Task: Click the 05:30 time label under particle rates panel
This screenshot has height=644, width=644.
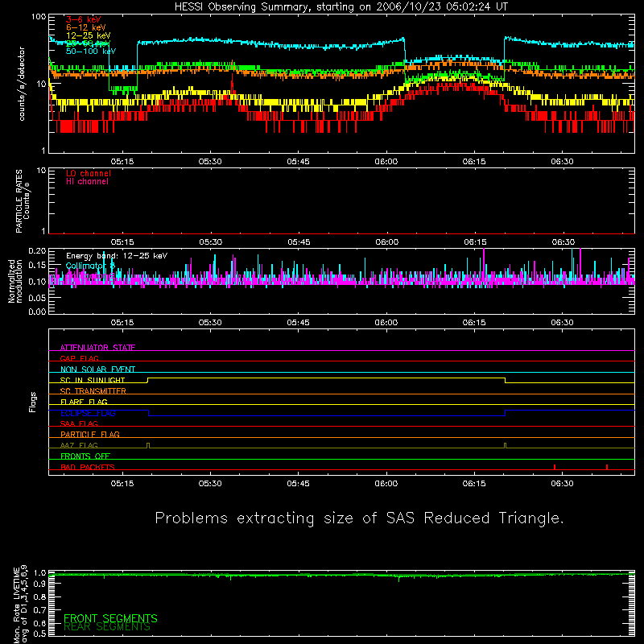Action: 211,242
